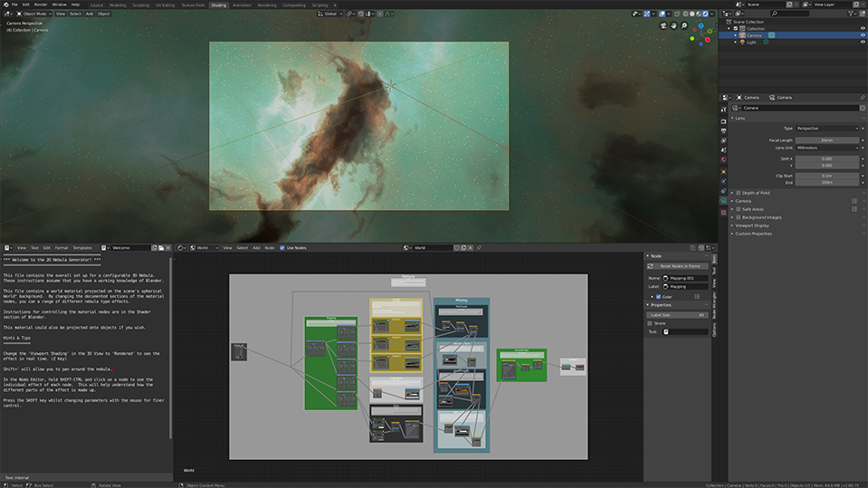Screen dimensions: 868x488
Task: Open the Object Mode dropdown
Action: pos(34,14)
